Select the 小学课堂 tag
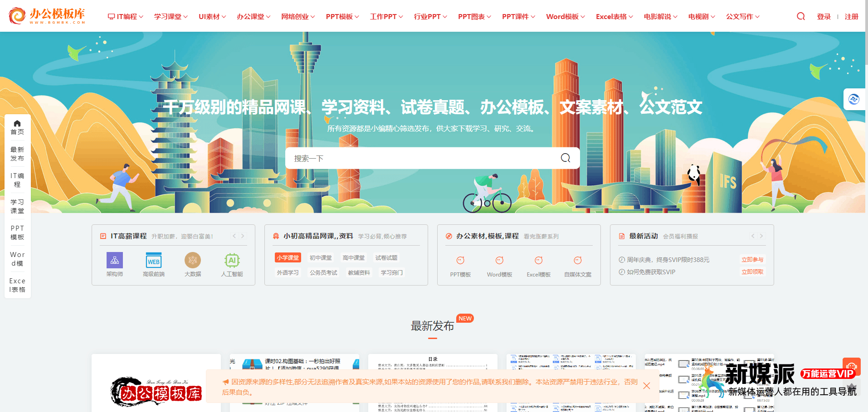 click(288, 257)
